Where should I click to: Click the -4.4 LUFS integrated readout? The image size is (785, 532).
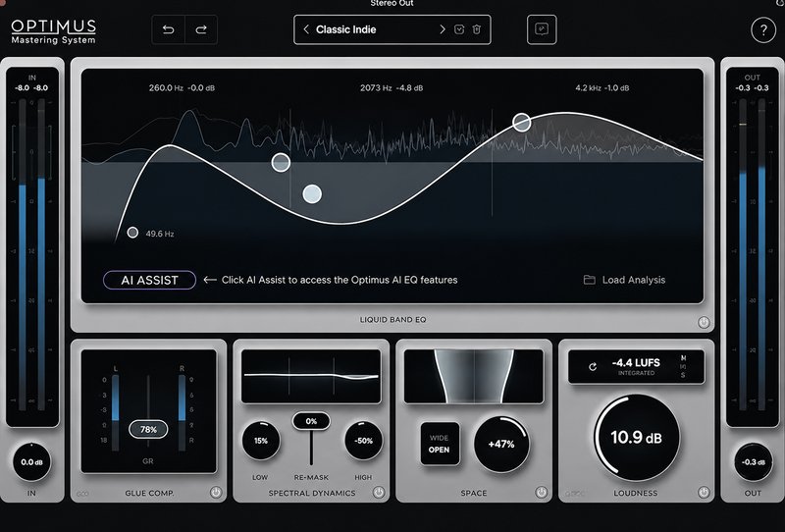pos(636,366)
